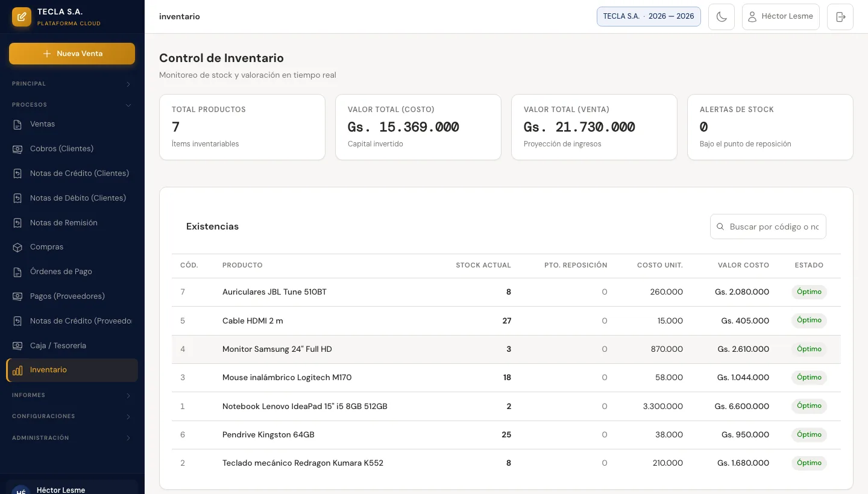Image resolution: width=868 pixels, height=494 pixels.
Task: Click the inventario breadcrumb title
Action: pos(180,17)
